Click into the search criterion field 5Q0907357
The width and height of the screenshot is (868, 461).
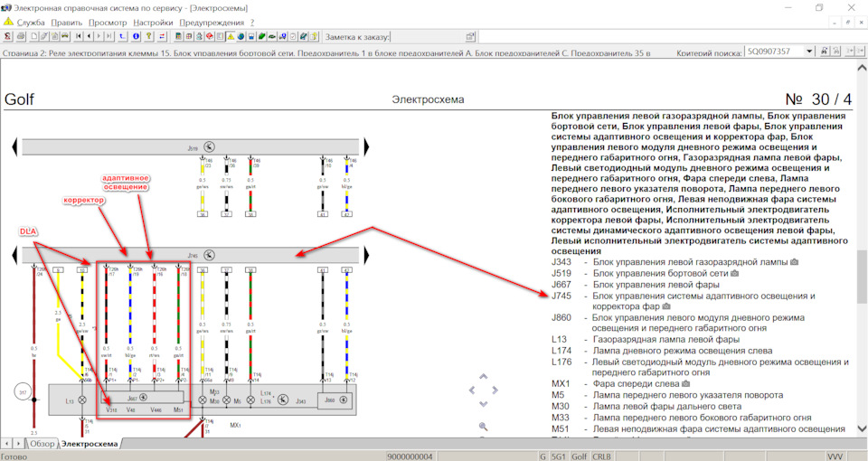point(775,51)
